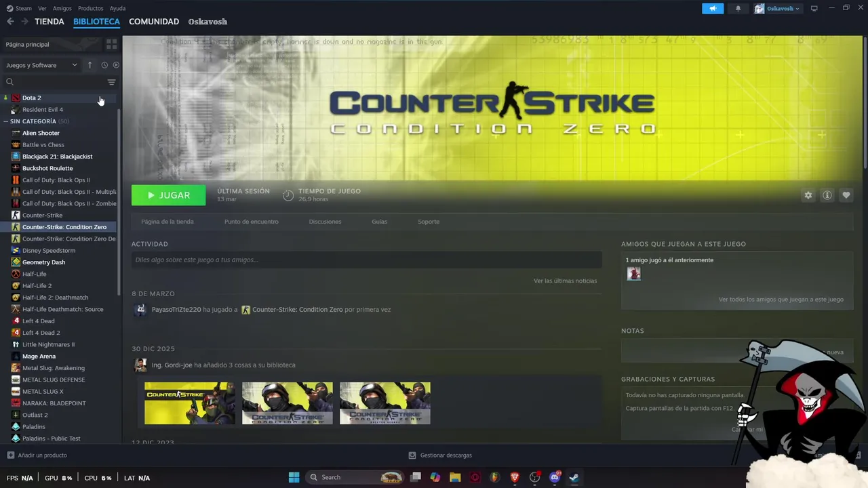Image resolution: width=868 pixels, height=488 pixels.
Task: Open the Productos menu
Action: point(90,8)
